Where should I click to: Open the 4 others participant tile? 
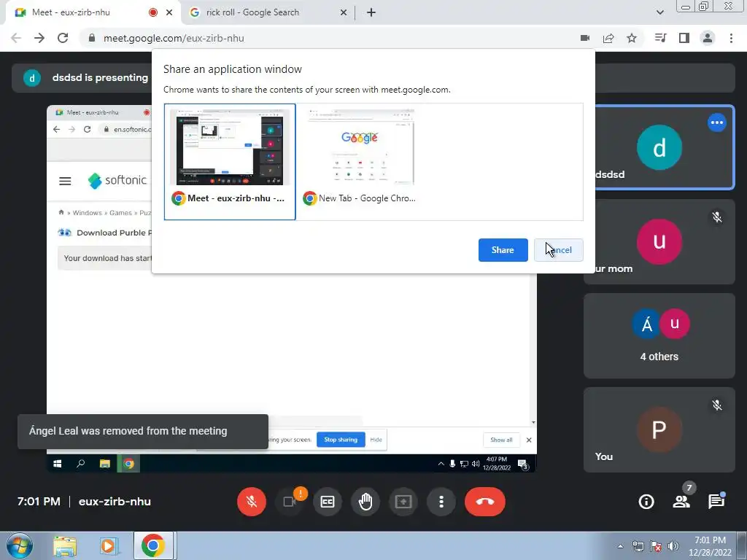pos(659,335)
